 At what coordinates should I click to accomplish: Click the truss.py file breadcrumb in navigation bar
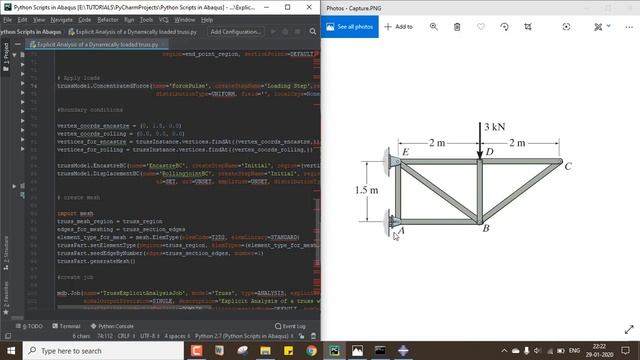tap(133, 32)
